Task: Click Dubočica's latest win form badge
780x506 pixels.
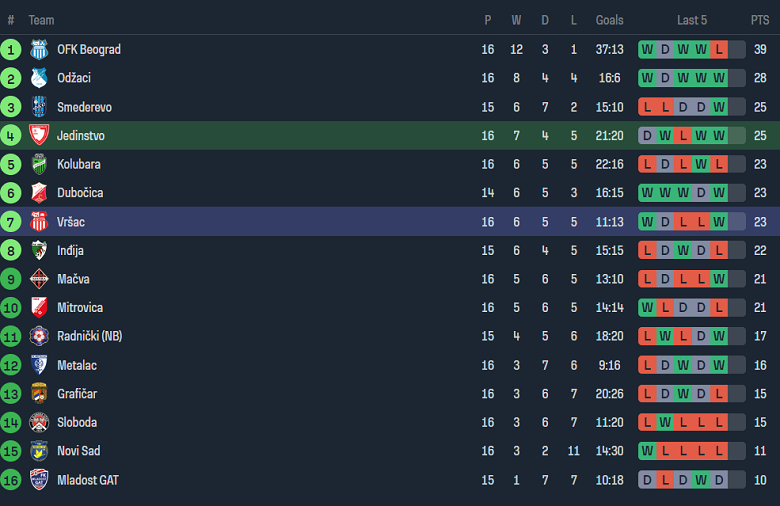Action: 719,193
